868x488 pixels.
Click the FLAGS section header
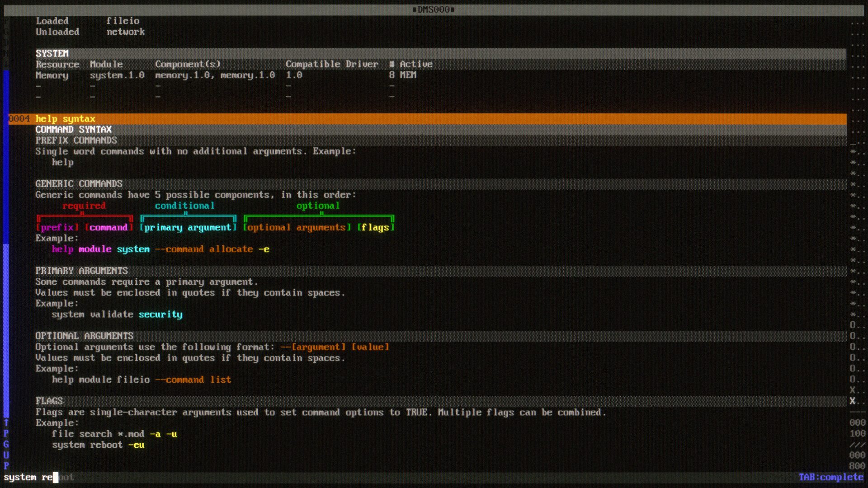point(49,401)
